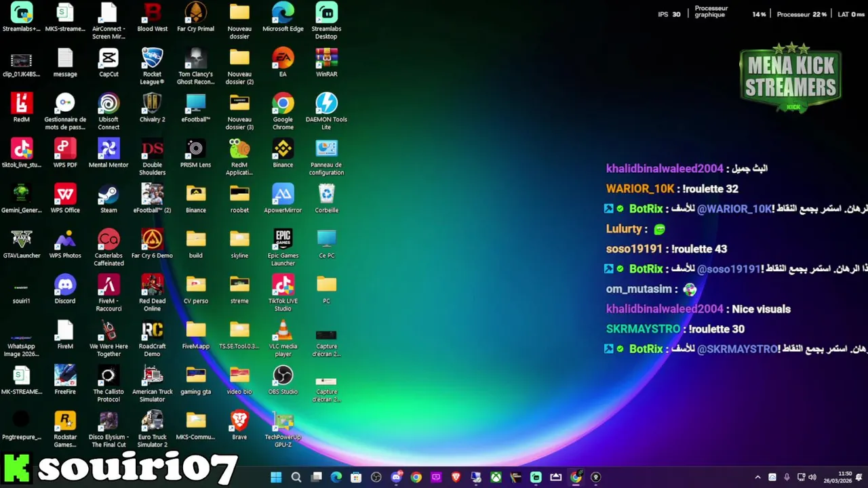This screenshot has width=868, height=488.
Task: Open OBS Studio desktop shortcut
Action: [x=283, y=382]
